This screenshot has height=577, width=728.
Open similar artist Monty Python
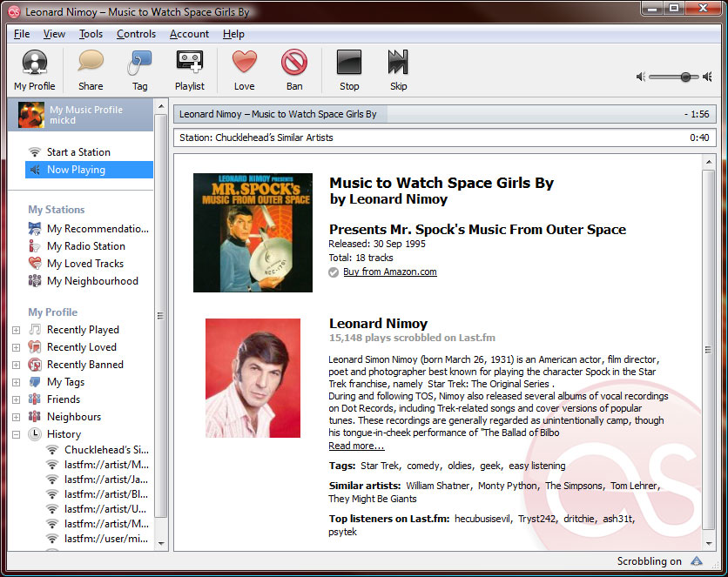click(508, 486)
